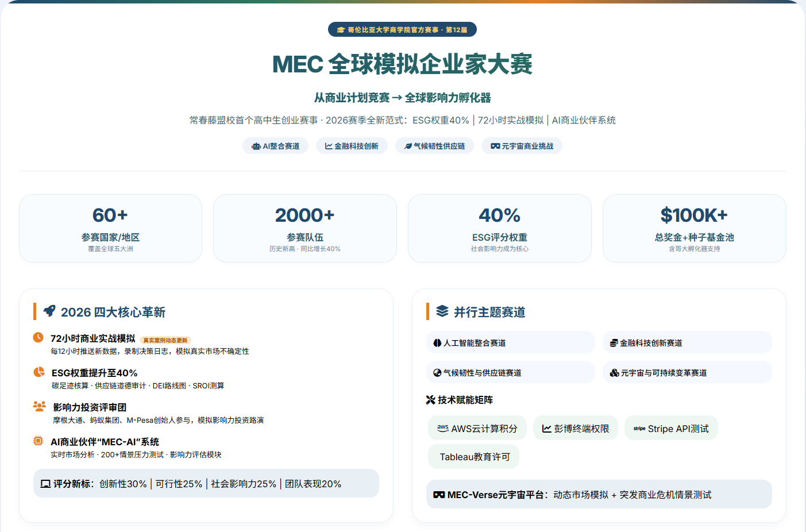
Task: Pick the 元宇宙商业挑战 tag
Action: click(x=522, y=146)
